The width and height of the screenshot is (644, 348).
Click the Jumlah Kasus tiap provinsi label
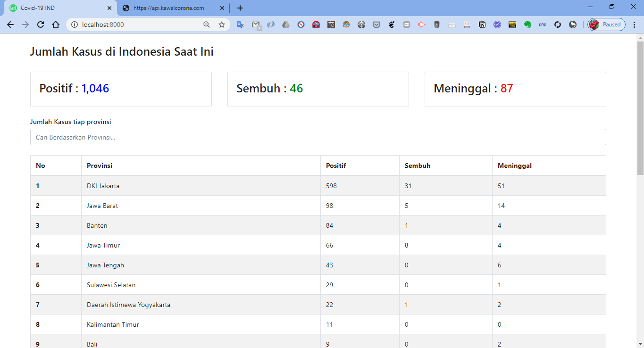point(71,122)
